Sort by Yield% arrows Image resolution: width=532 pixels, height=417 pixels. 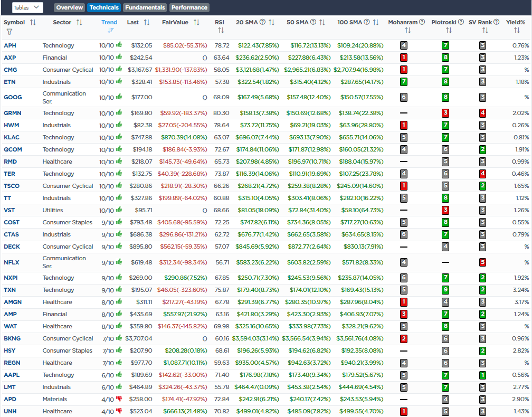point(517,31)
